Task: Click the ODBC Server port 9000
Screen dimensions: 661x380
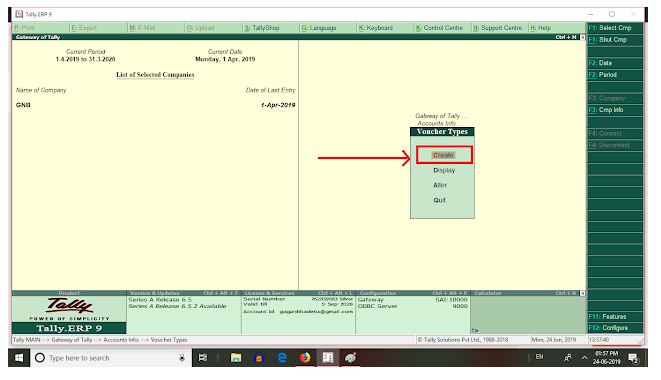Action: pyautogui.click(x=460, y=306)
